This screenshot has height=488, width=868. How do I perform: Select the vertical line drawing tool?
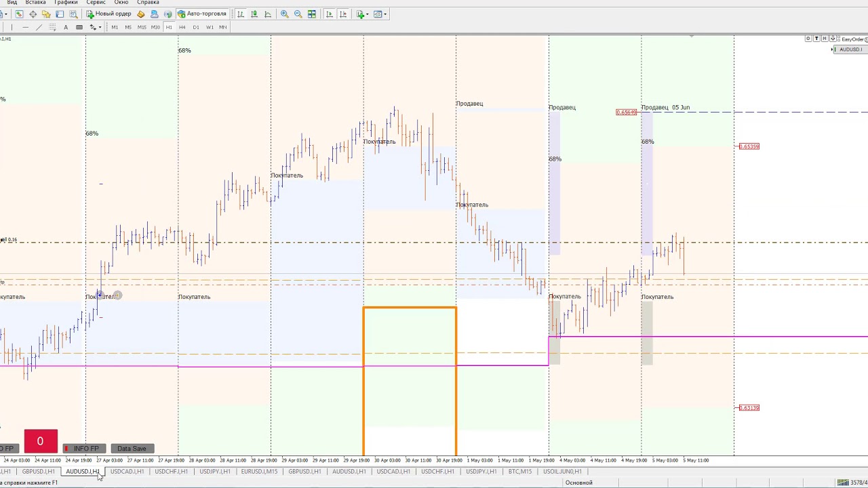click(x=12, y=27)
